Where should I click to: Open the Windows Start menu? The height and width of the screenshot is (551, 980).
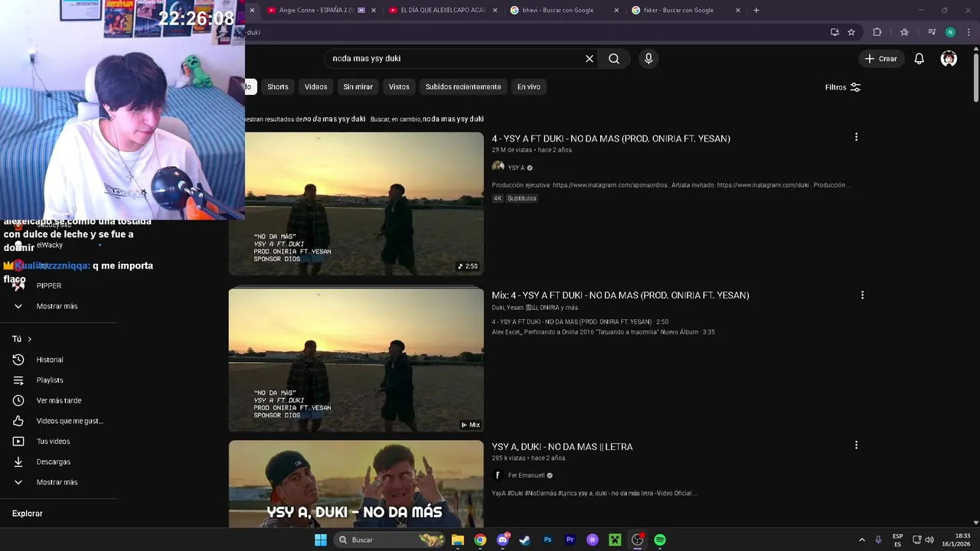click(321, 540)
